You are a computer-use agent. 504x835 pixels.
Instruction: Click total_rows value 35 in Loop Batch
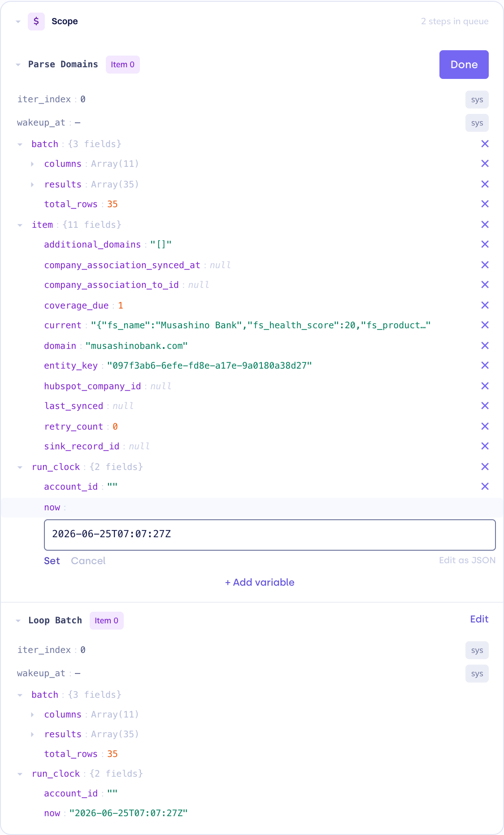point(113,754)
